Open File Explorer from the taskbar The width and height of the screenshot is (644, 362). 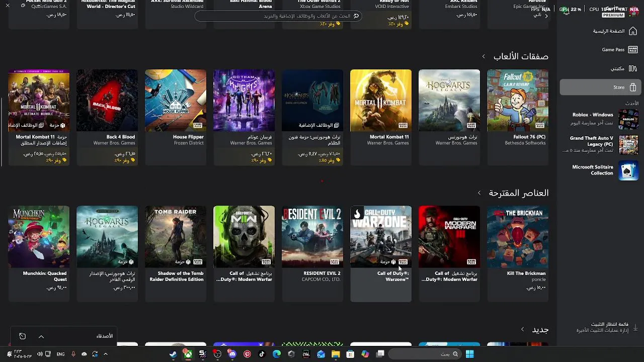336,354
